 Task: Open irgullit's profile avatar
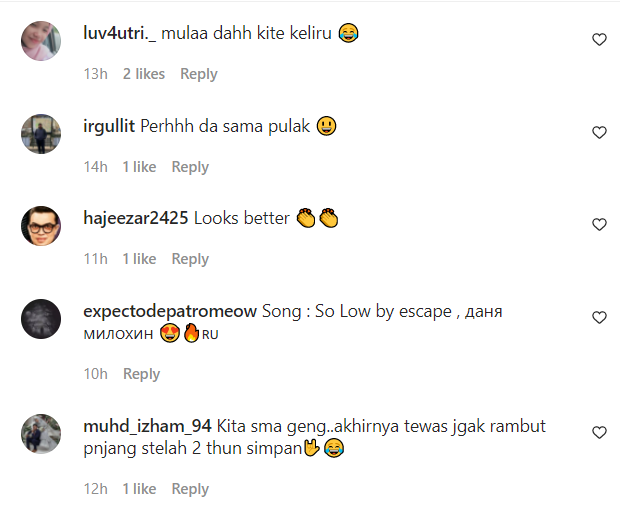point(41,134)
